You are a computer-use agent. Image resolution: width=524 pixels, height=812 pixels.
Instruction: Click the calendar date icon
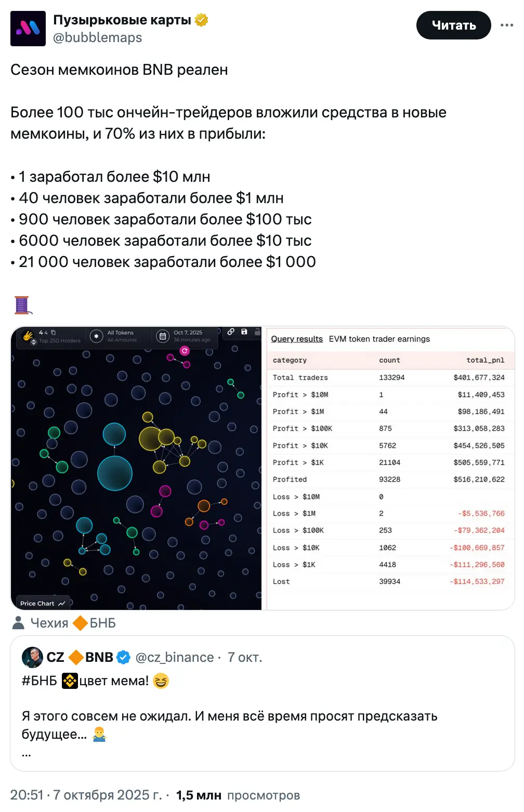click(163, 336)
